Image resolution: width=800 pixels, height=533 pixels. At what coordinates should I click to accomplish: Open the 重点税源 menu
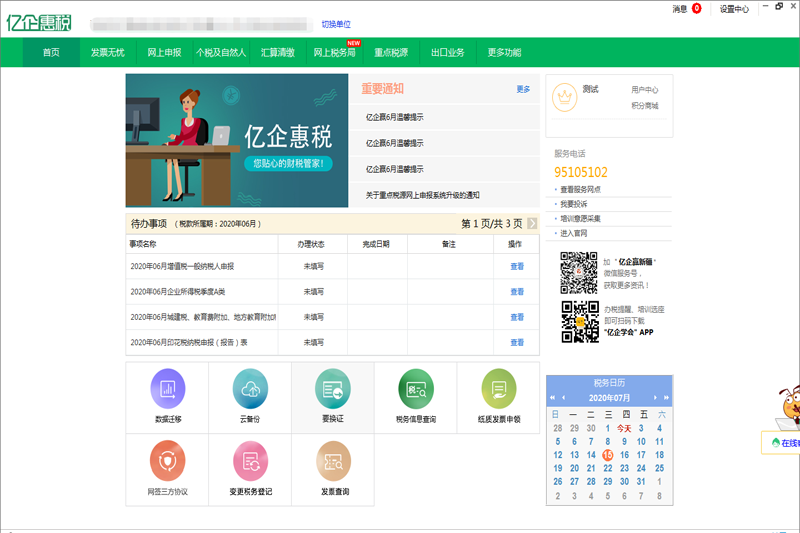391,52
